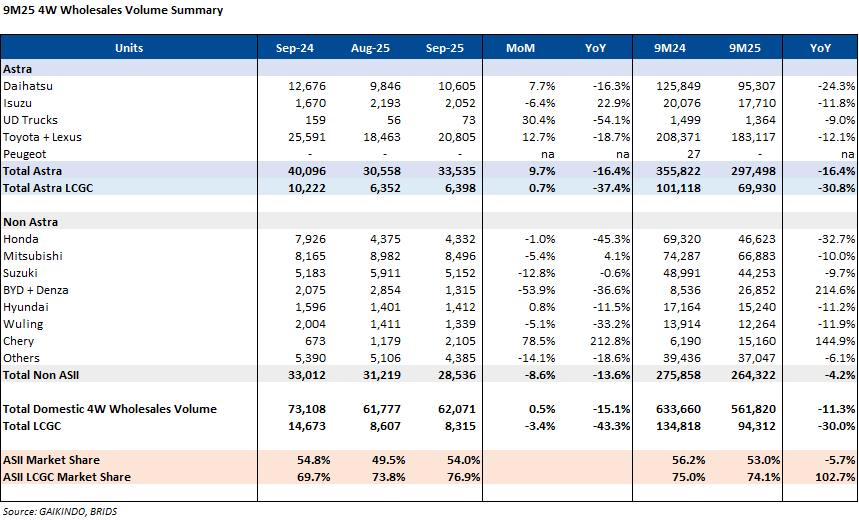The height and width of the screenshot is (520, 859).
Task: Click Daihatsu Sep-24 value 12,676
Action: tap(307, 86)
